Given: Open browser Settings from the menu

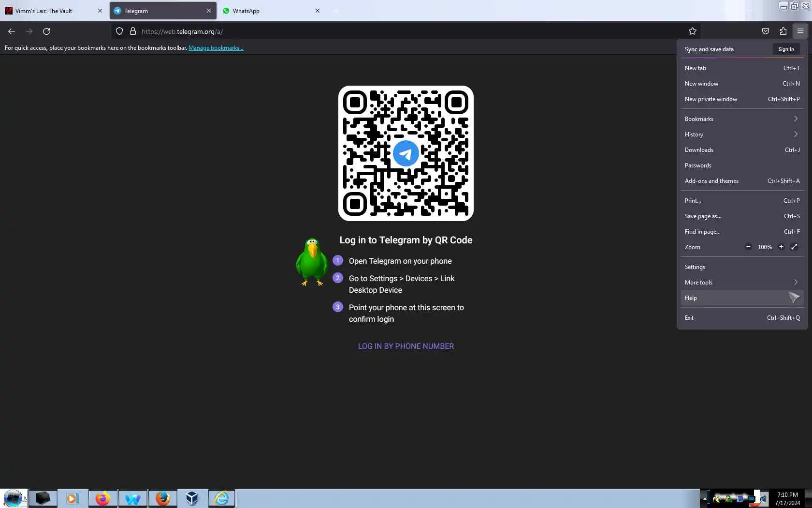Looking at the screenshot, I should point(742,267).
